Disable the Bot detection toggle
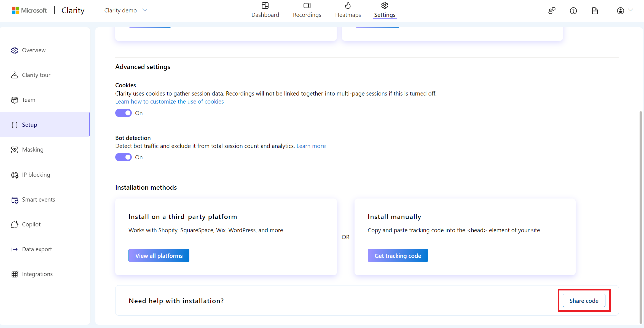Screen dimensions: 644x328 (x=123, y=157)
